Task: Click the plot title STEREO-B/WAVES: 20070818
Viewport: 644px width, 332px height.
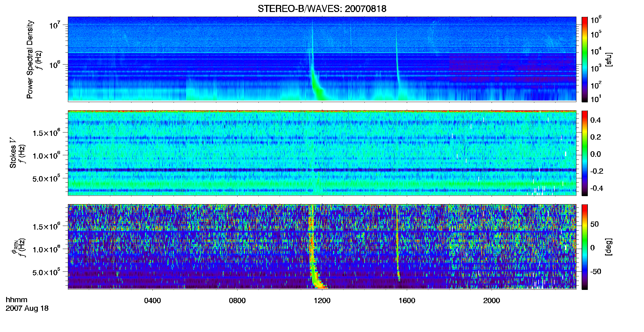Action: point(322,9)
